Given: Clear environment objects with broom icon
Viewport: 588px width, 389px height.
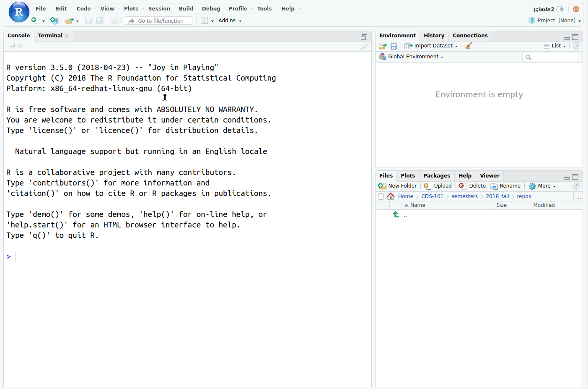Looking at the screenshot, I should [469, 46].
